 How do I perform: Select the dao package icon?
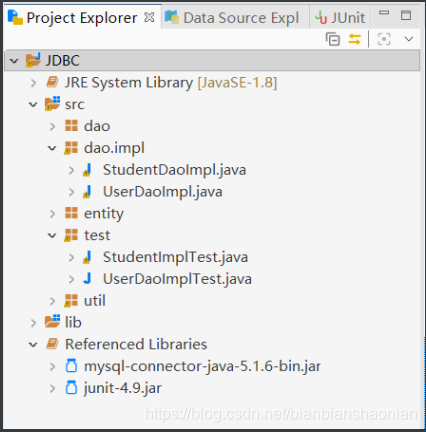coord(71,126)
